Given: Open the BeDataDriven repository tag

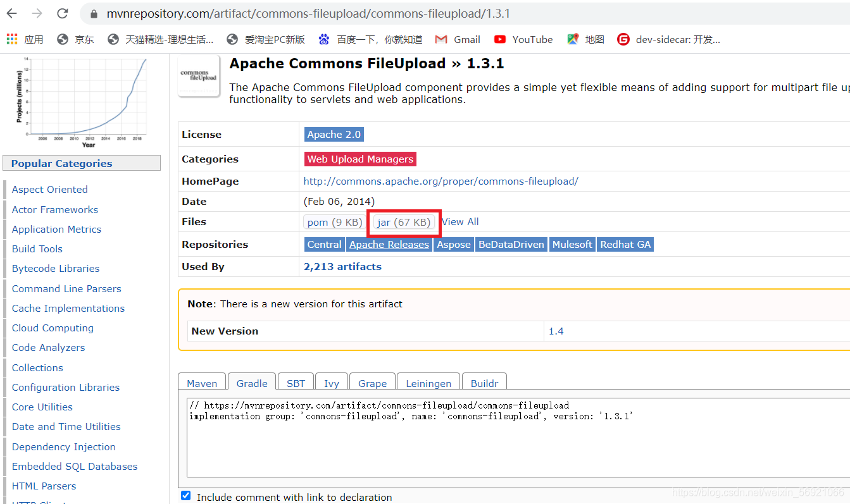Looking at the screenshot, I should pyautogui.click(x=511, y=244).
